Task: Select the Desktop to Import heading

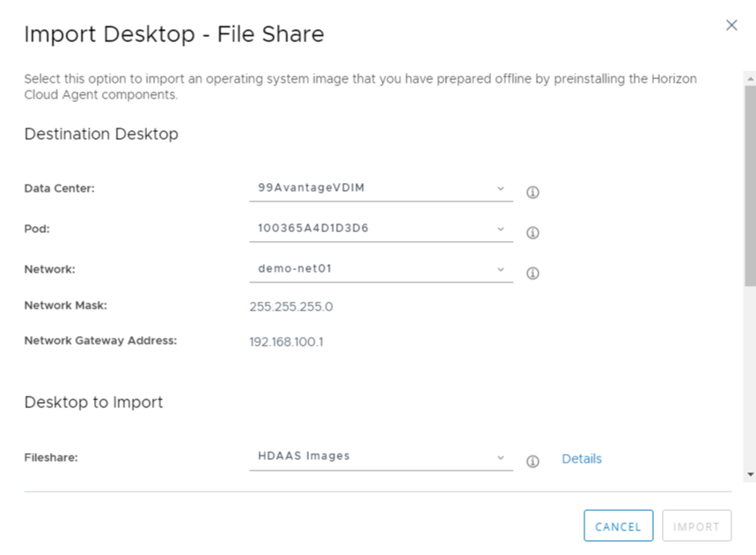Action: (x=93, y=402)
